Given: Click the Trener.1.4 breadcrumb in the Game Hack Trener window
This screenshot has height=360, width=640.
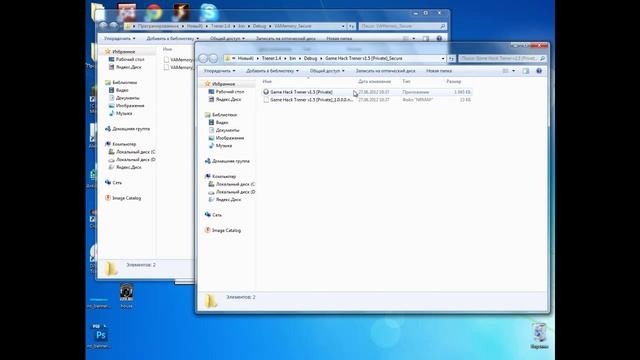Looking at the screenshot, I should [x=271, y=59].
